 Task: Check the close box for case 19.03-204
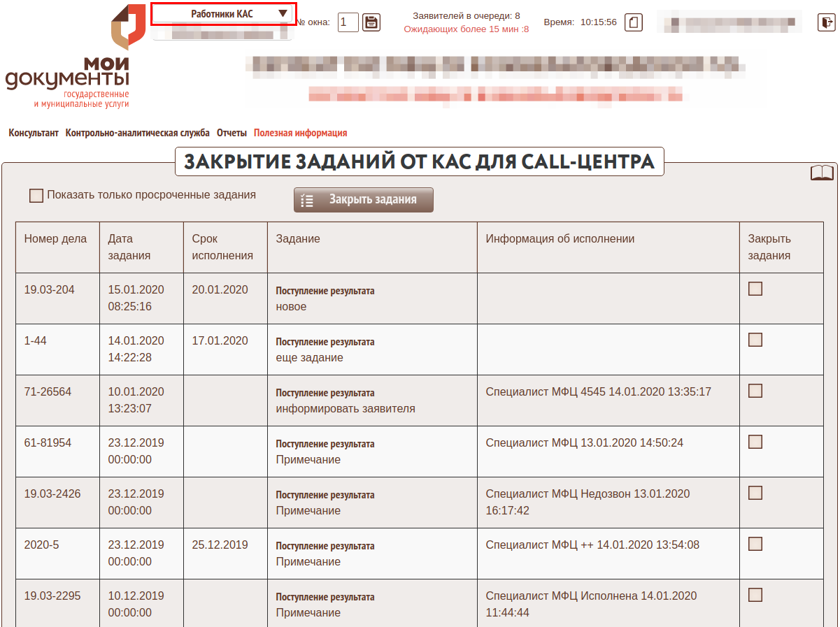(x=755, y=289)
